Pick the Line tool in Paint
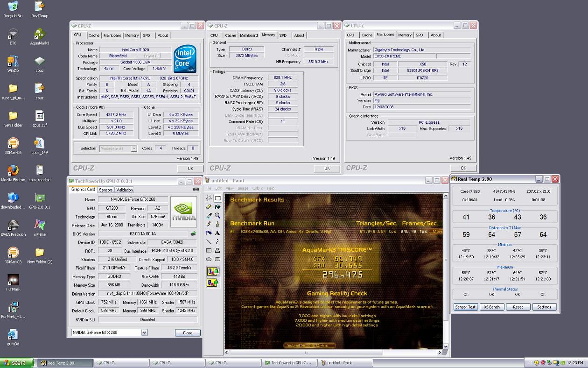Screen dimensions: 588x368 (209, 242)
